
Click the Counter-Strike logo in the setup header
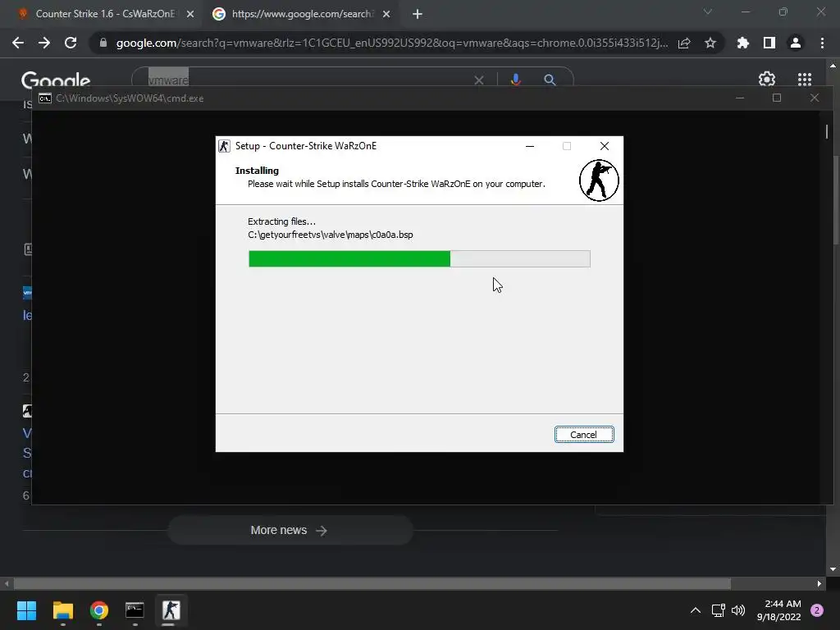pos(599,180)
